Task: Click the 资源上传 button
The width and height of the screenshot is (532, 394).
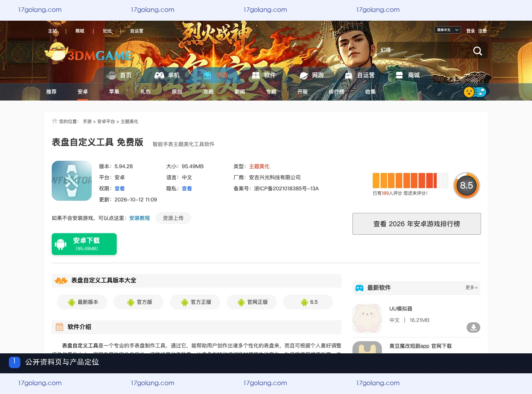Action: pyautogui.click(x=173, y=218)
